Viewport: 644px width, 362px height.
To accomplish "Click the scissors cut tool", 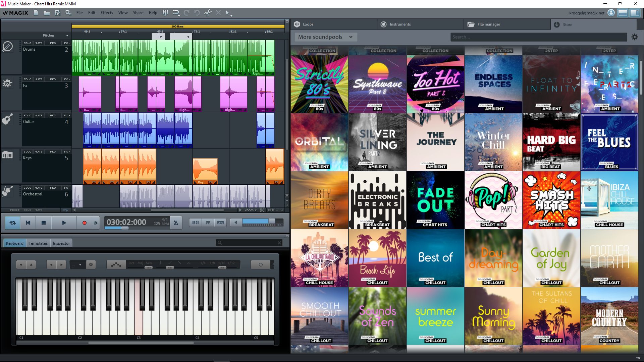I will pyautogui.click(x=208, y=13).
